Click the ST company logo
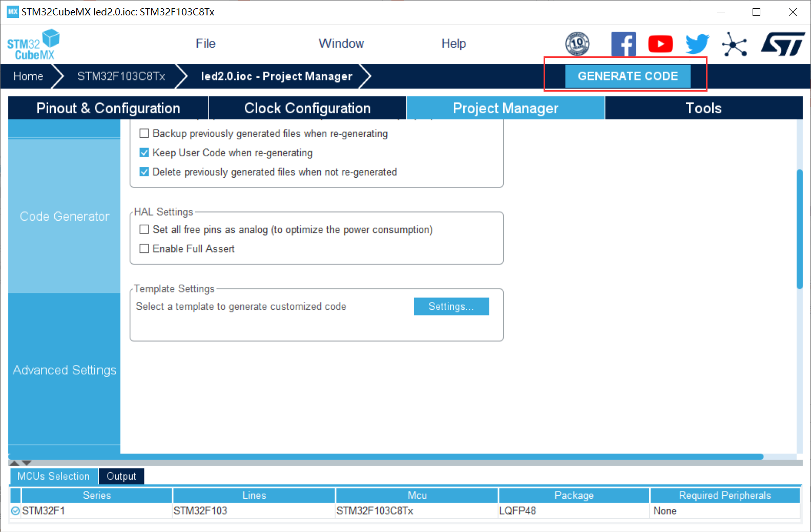The height and width of the screenshot is (532, 811). (x=783, y=44)
